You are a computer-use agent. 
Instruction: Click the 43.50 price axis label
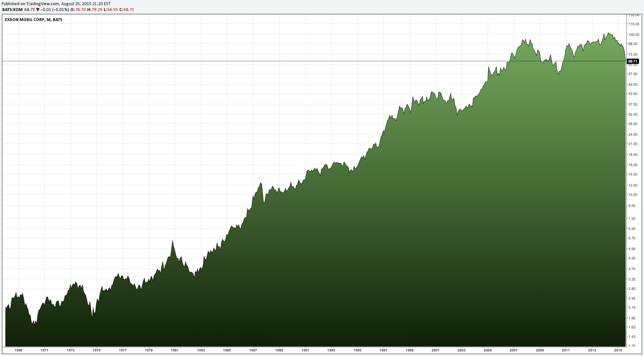pos(633,94)
